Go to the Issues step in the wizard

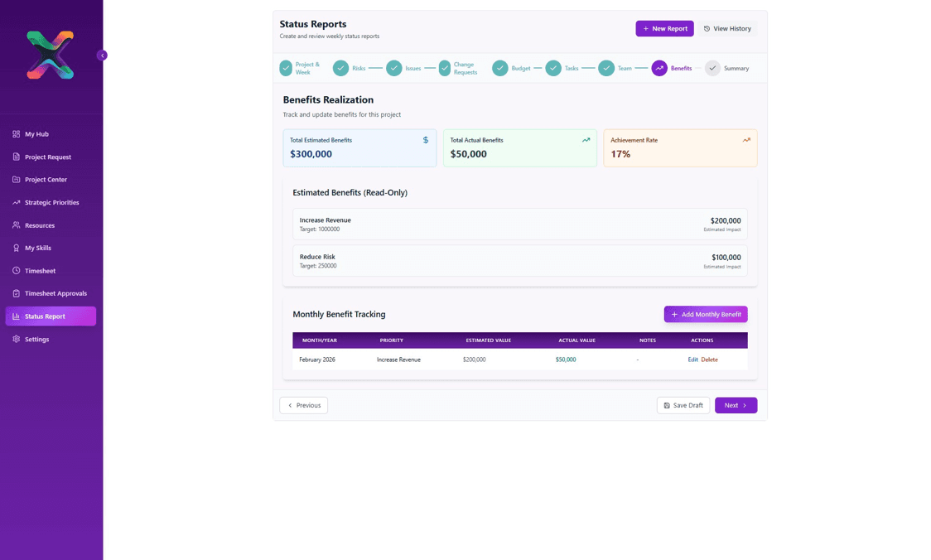point(394,68)
